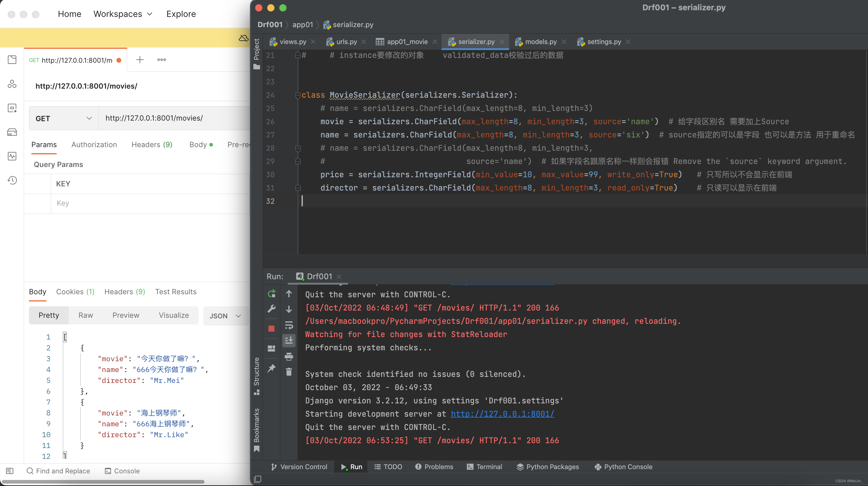This screenshot has height=486, width=868.
Task: Close the Drf001 run tab
Action: [x=339, y=276]
